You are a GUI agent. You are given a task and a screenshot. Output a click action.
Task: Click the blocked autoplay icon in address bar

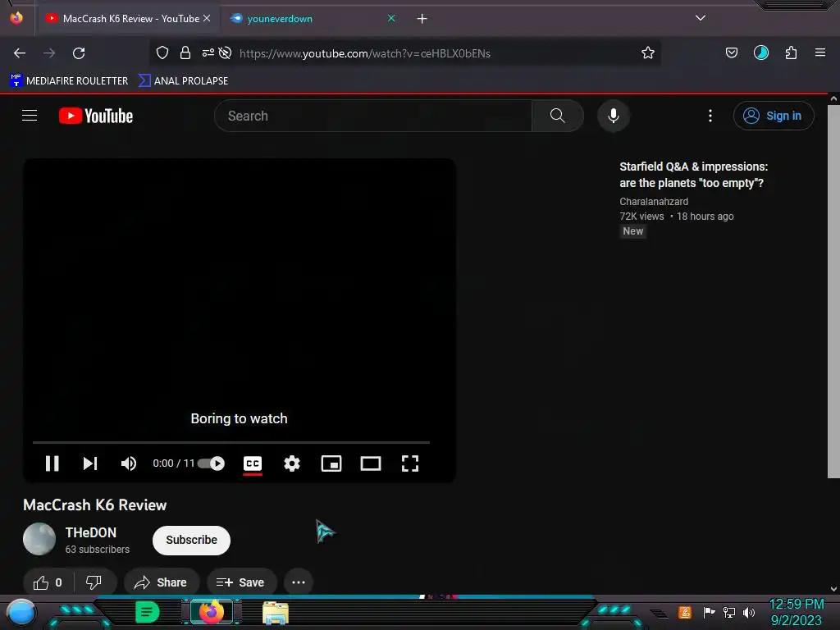click(225, 52)
